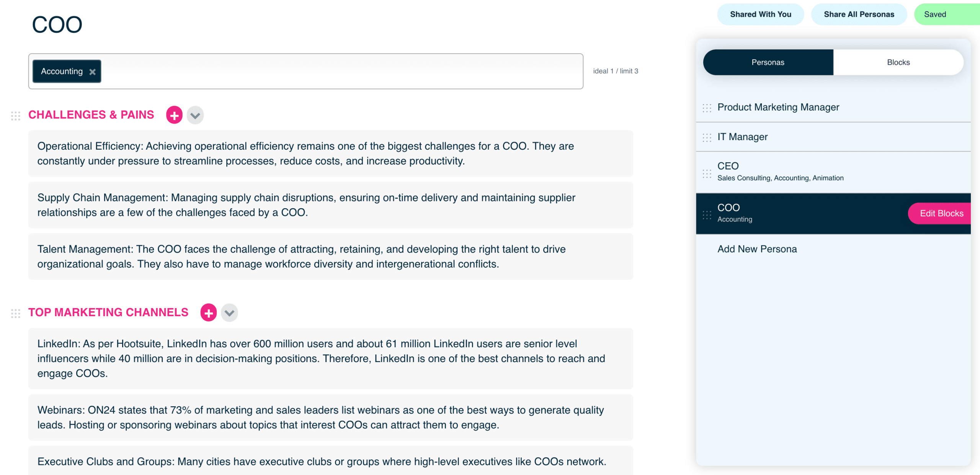Click the add block icon for Challenges & Pains
The width and height of the screenshot is (980, 475).
[175, 115]
